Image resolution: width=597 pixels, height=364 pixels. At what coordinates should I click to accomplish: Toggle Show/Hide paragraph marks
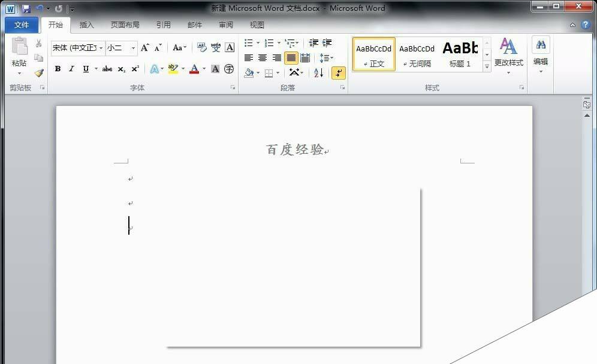(x=339, y=72)
